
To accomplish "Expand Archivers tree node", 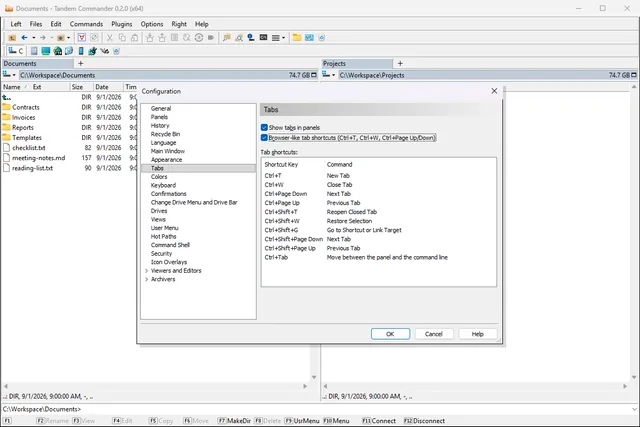I will pos(147,279).
